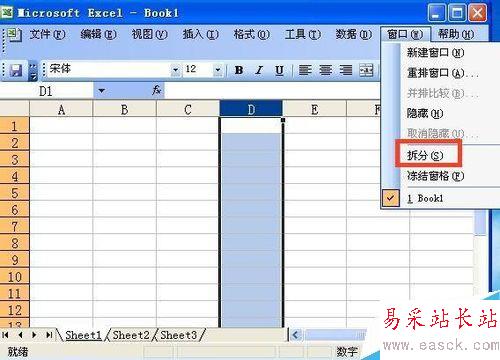Expand toolbar options arrow next to Save

click(33, 71)
